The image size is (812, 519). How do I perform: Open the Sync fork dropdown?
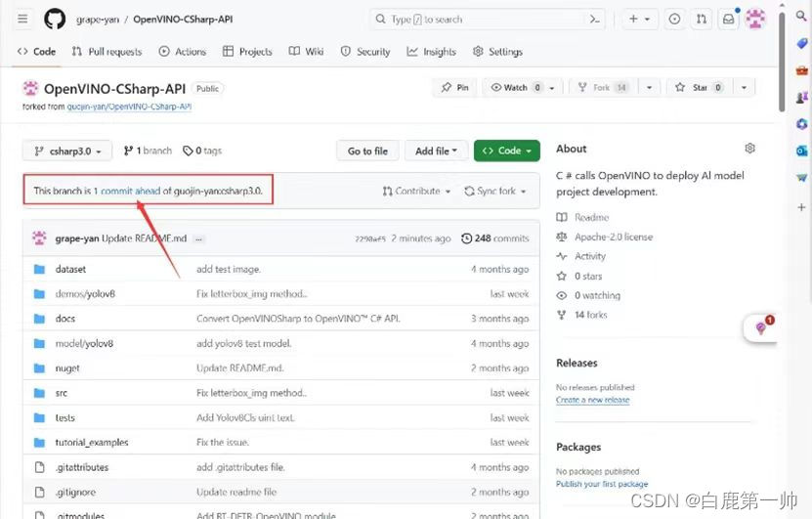click(495, 192)
